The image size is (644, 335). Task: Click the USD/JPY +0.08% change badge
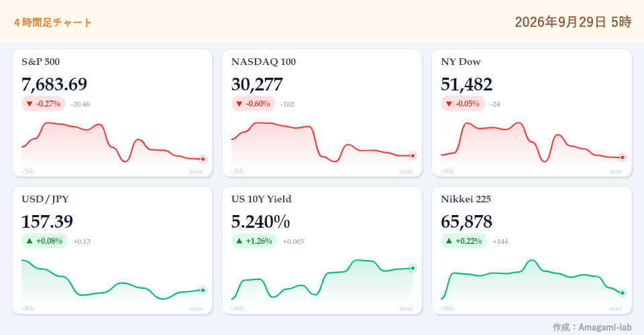point(44,241)
